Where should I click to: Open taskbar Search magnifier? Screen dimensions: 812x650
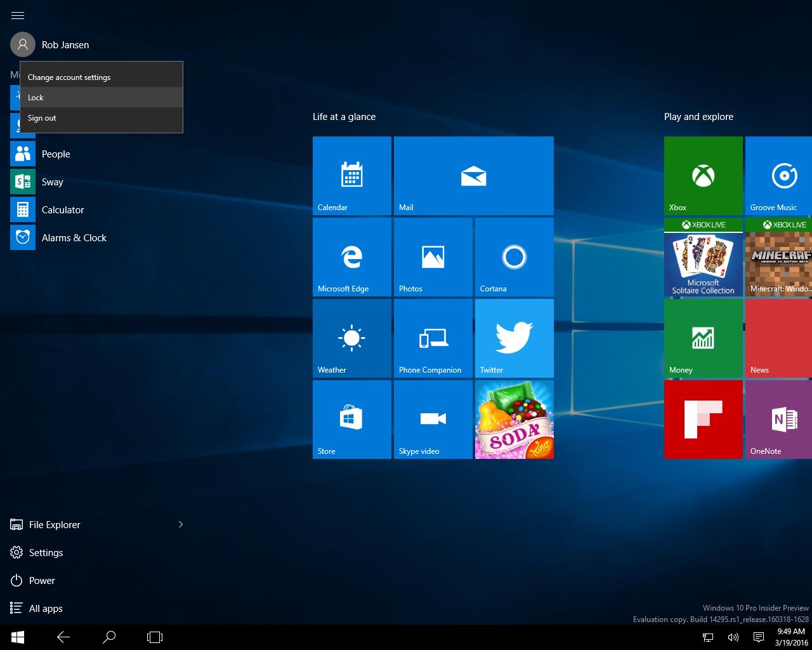point(109,637)
